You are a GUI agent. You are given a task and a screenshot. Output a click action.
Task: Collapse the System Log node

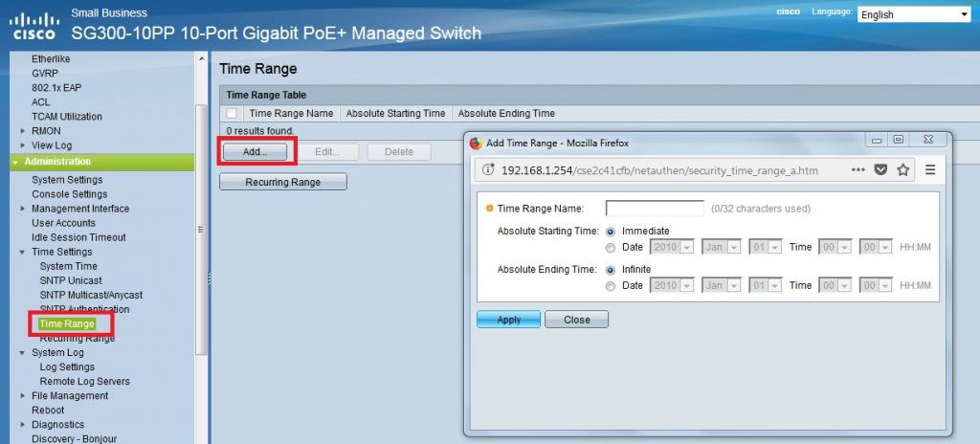23,353
